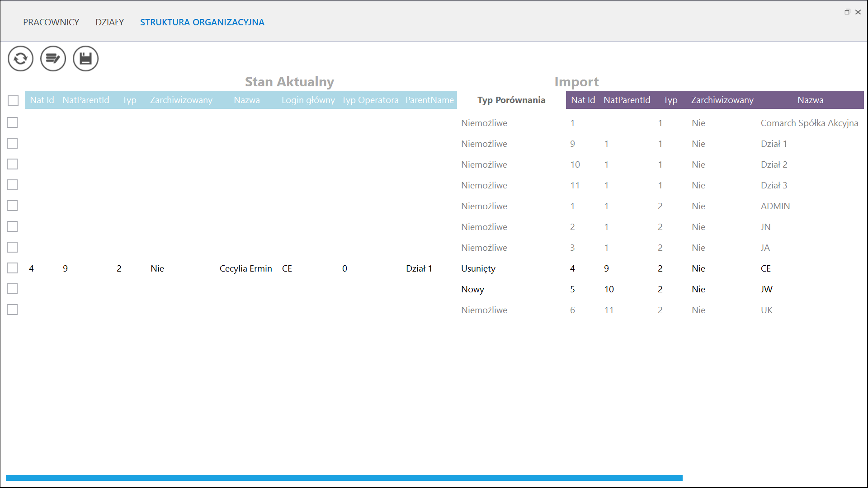The height and width of the screenshot is (488, 868).
Task: Check the box for Cecylia Ermin row
Action: click(x=12, y=268)
